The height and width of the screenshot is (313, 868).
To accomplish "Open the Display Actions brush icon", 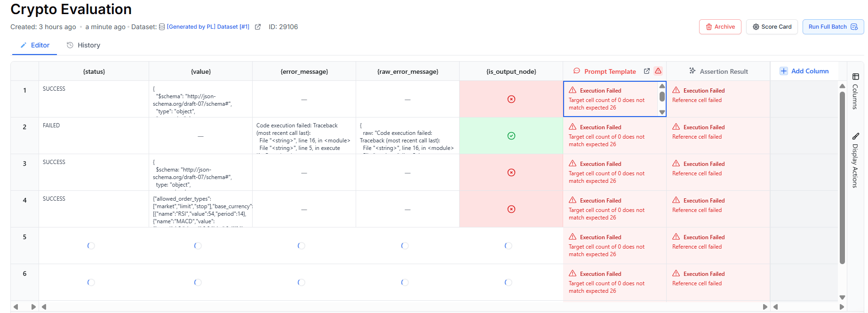I will tap(856, 136).
